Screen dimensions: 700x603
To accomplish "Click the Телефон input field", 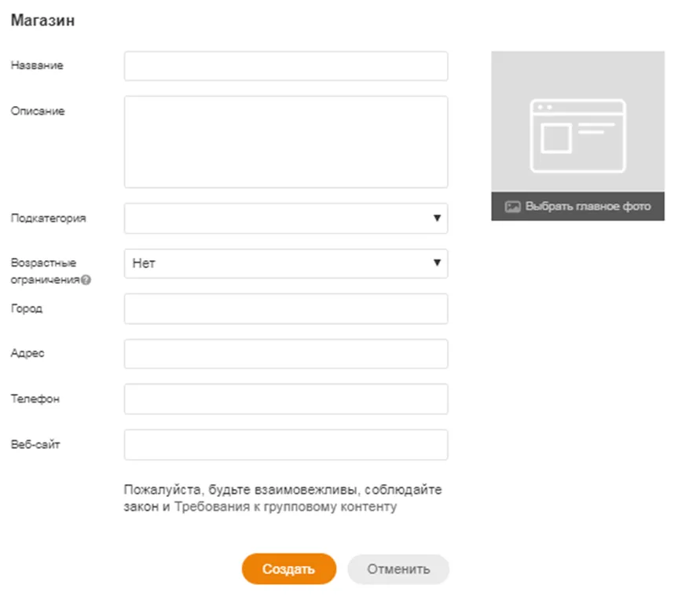I will (286, 399).
